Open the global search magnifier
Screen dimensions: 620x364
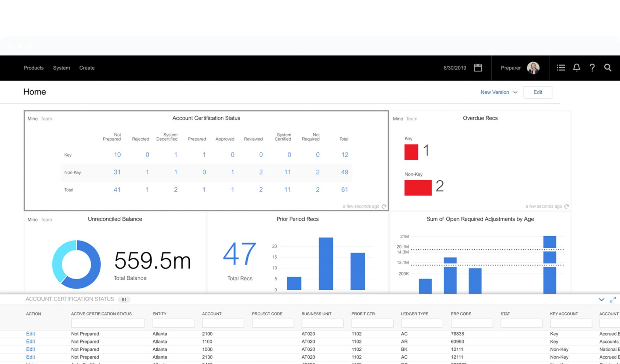608,68
